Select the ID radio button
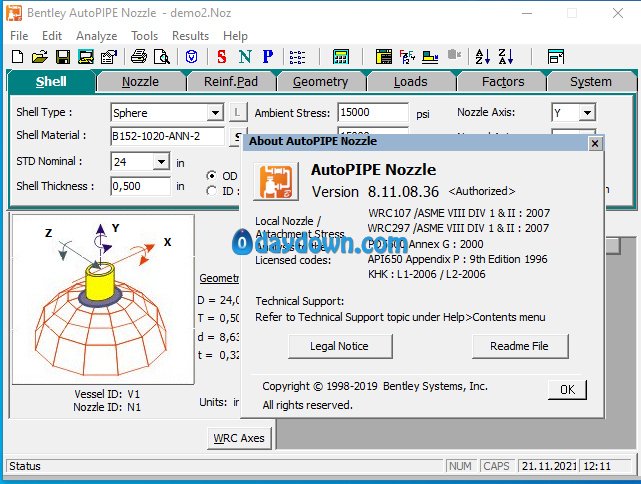641x484 pixels. (x=211, y=191)
